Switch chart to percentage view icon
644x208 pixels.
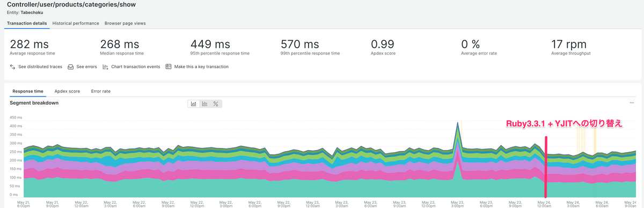pyautogui.click(x=216, y=104)
